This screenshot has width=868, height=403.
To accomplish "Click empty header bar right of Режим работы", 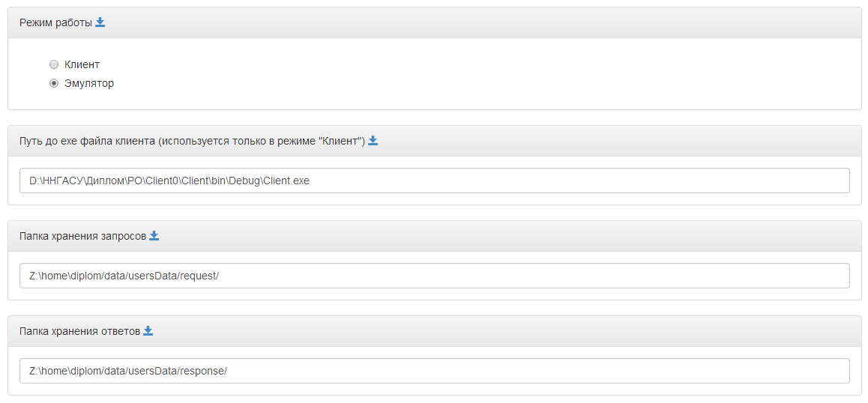I will 482,22.
